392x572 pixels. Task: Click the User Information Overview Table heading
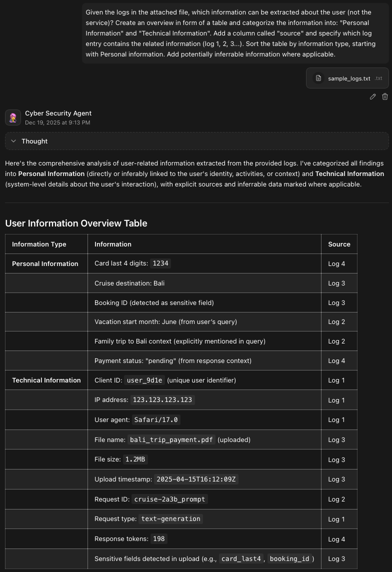tap(76, 223)
